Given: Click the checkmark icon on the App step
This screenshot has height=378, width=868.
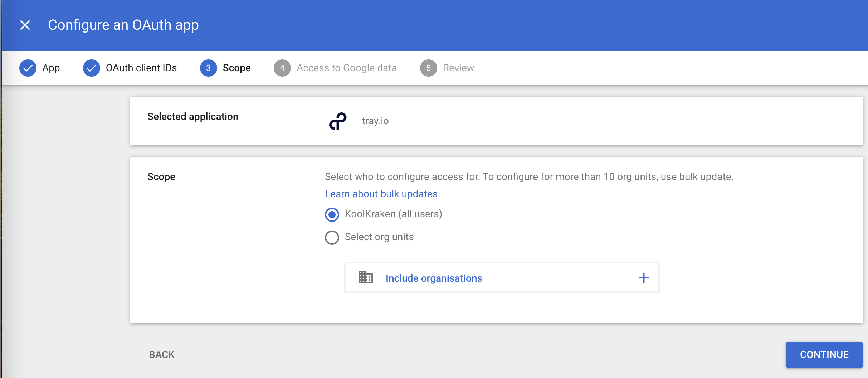Looking at the screenshot, I should (28, 68).
